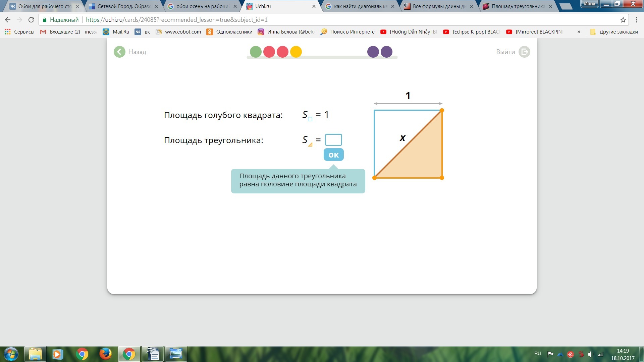This screenshot has height=362, width=644.
Task: Bookmark this page with the star icon
Action: click(x=623, y=20)
